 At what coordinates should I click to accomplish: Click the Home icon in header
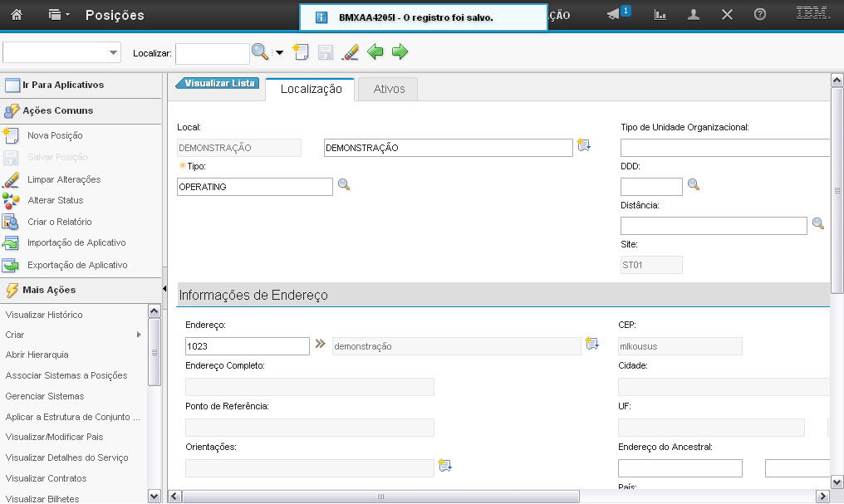(17, 15)
